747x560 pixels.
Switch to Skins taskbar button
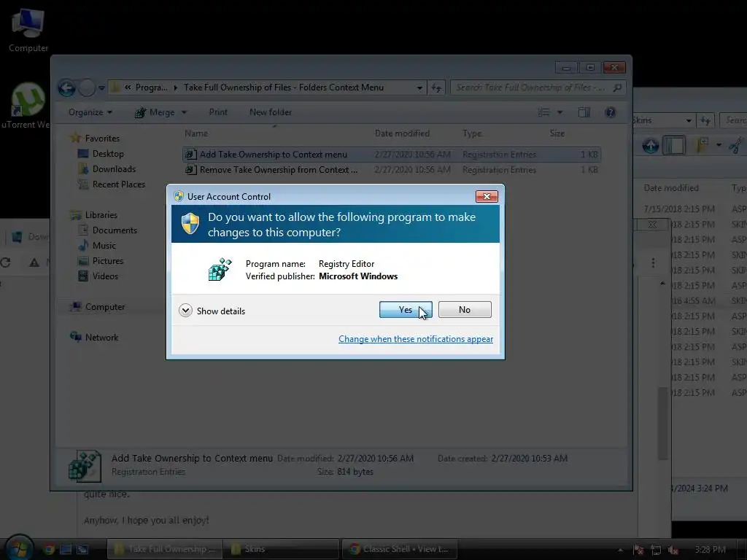coord(281,549)
